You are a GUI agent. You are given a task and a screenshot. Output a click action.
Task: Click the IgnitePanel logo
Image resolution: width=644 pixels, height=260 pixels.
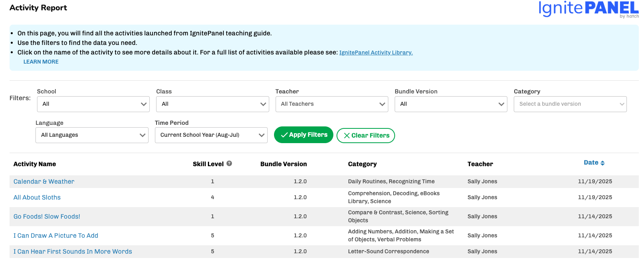pyautogui.click(x=589, y=9)
